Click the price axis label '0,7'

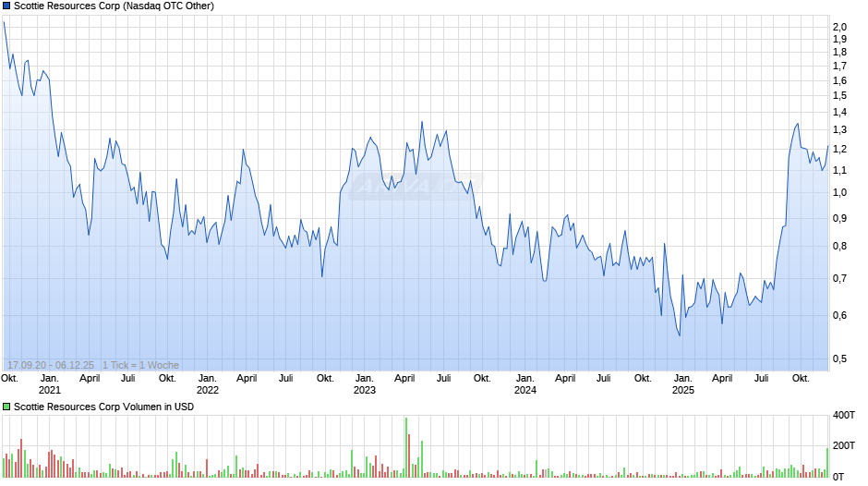coord(839,278)
